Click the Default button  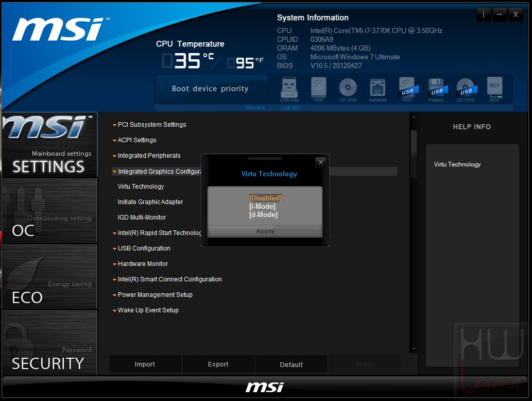pos(291,364)
